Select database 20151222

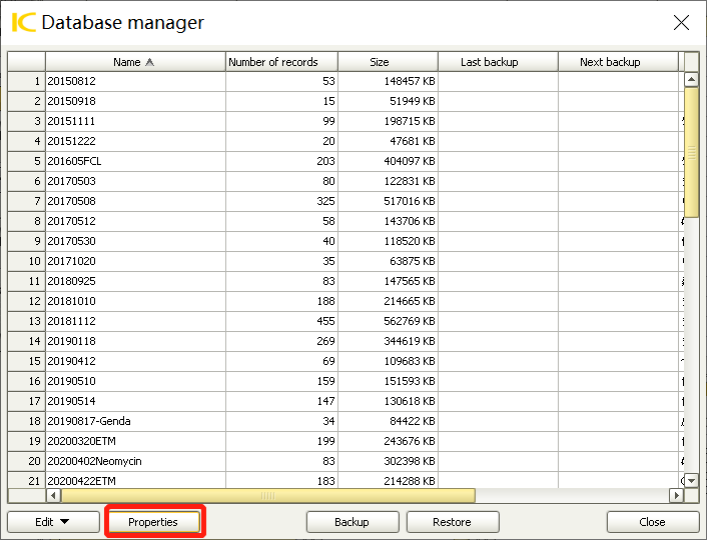pyautogui.click(x=135, y=141)
